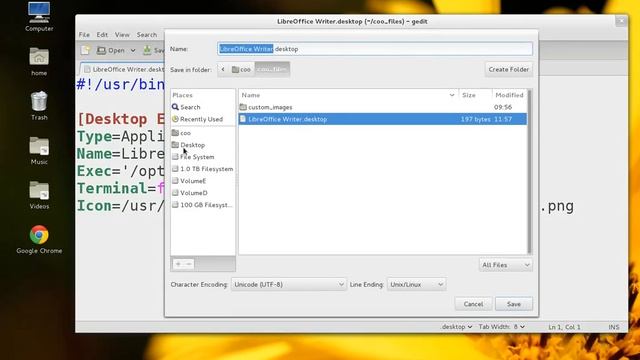This screenshot has width=640, height=360.
Task: Click the Ln 1, Col 1 status text
Action: (564, 327)
